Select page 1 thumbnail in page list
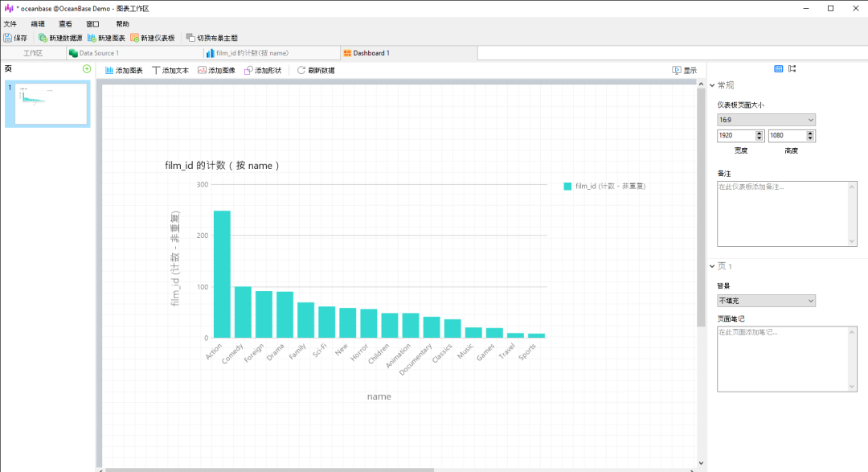 click(47, 105)
